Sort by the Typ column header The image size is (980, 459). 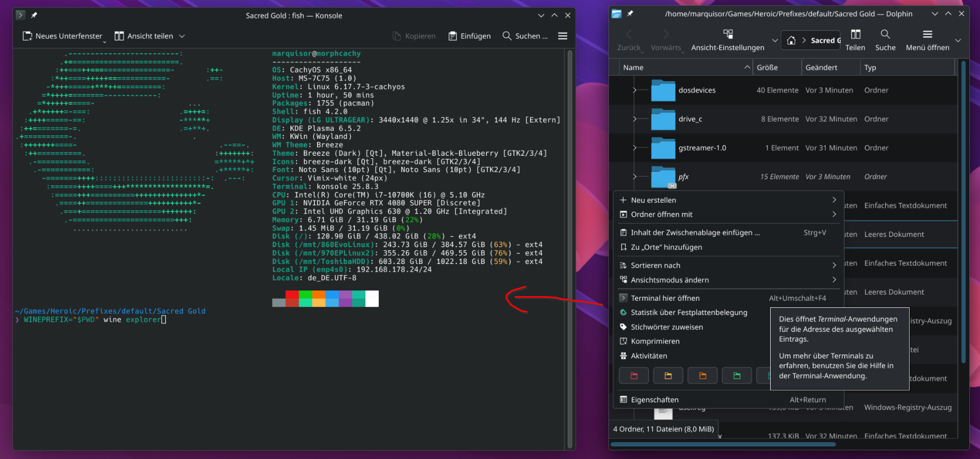tap(908, 68)
